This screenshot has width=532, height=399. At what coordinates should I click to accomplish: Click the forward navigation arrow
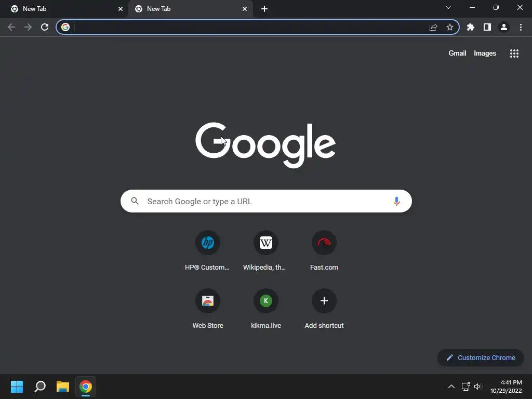click(x=28, y=27)
